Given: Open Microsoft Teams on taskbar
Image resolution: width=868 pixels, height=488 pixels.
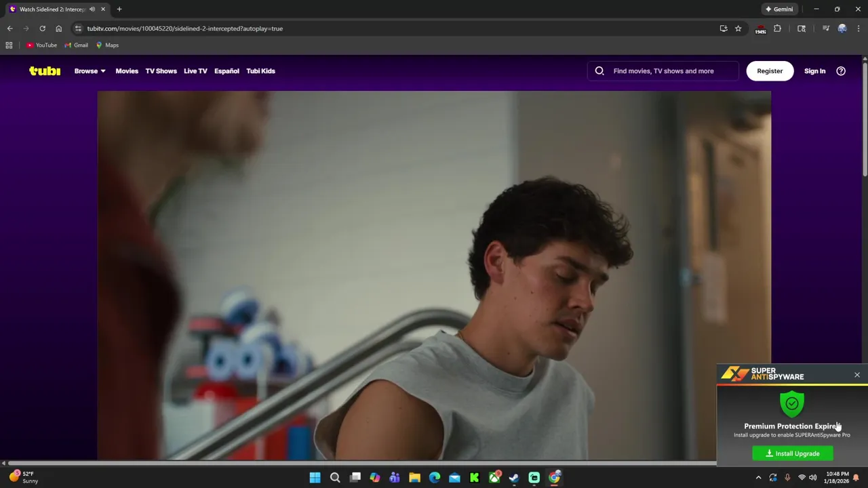Looking at the screenshot, I should (395, 478).
